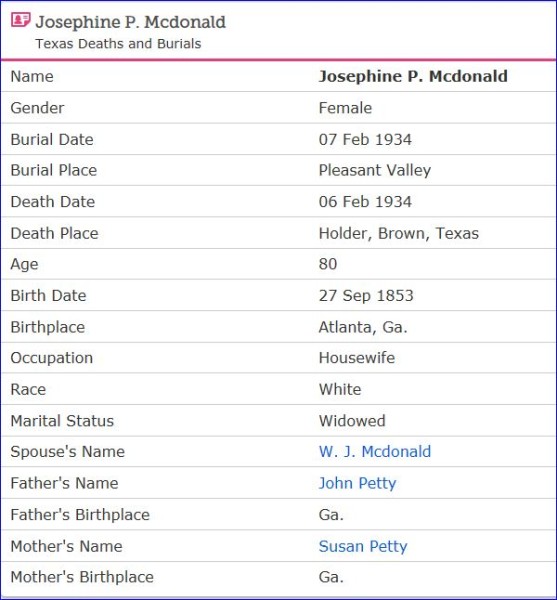Click the Holder, Brown, Texas death place
Screen dimensions: 557x600
tap(399, 233)
